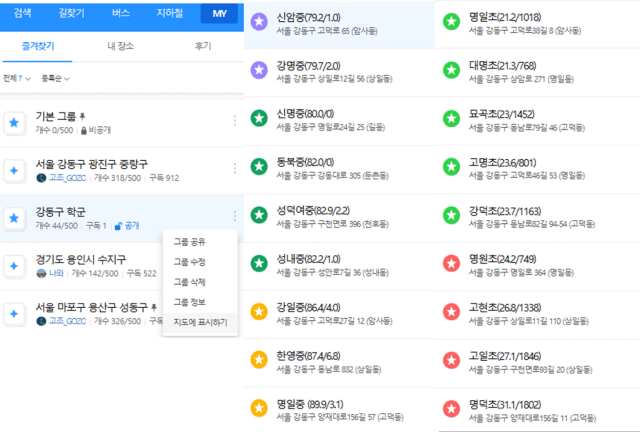Open the 검색 tab
Viewport: 640px width, 435px height.
[x=22, y=13]
